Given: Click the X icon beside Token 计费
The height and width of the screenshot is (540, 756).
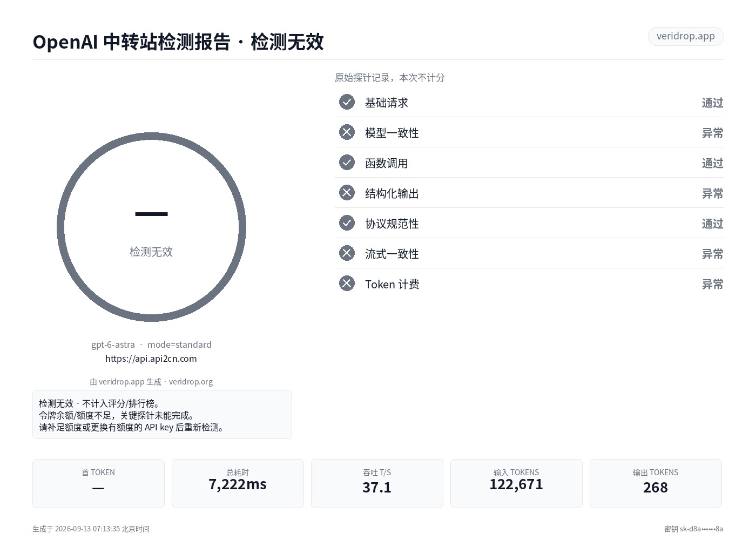Looking at the screenshot, I should click(x=347, y=283).
